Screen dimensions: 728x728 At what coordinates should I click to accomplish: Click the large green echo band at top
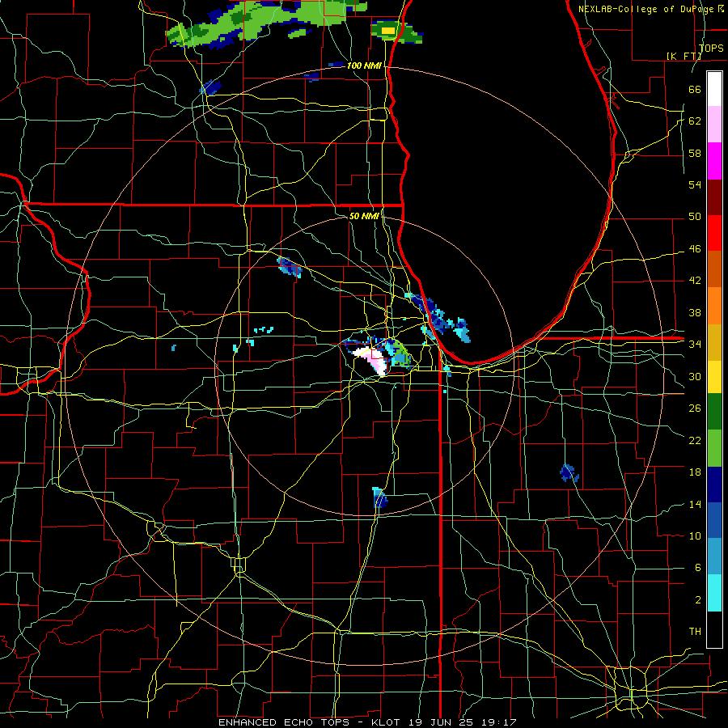[x=265, y=23]
